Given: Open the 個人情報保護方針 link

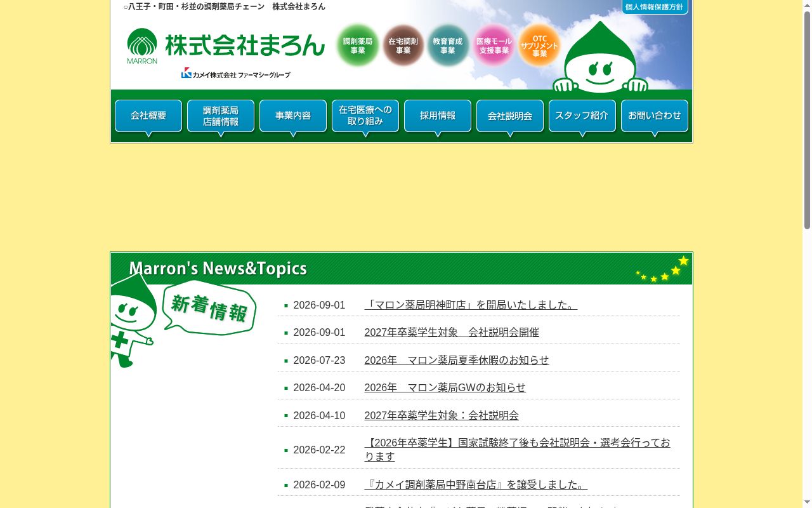Looking at the screenshot, I should 655,7.
